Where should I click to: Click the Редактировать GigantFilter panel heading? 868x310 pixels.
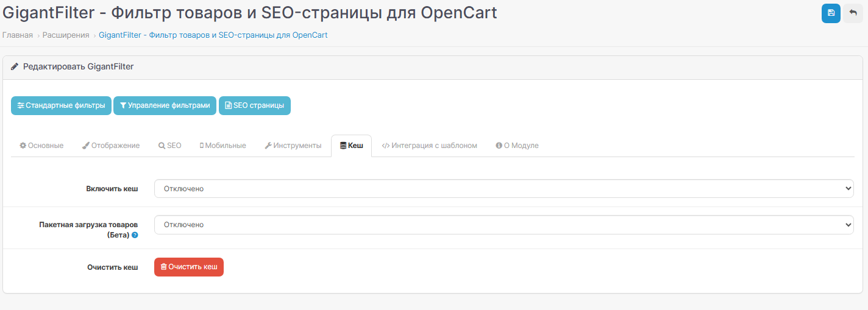(78, 66)
